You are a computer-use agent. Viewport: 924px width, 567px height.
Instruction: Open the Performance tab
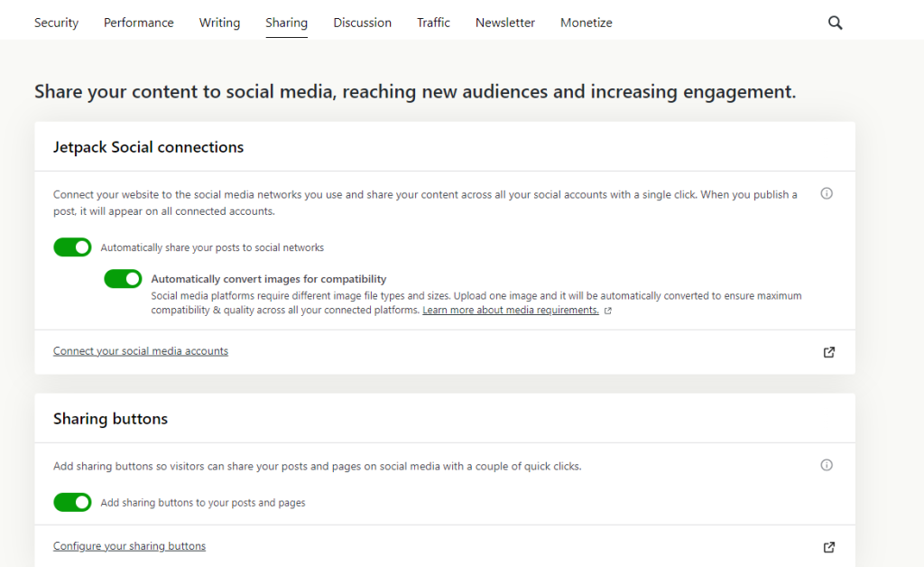(139, 23)
